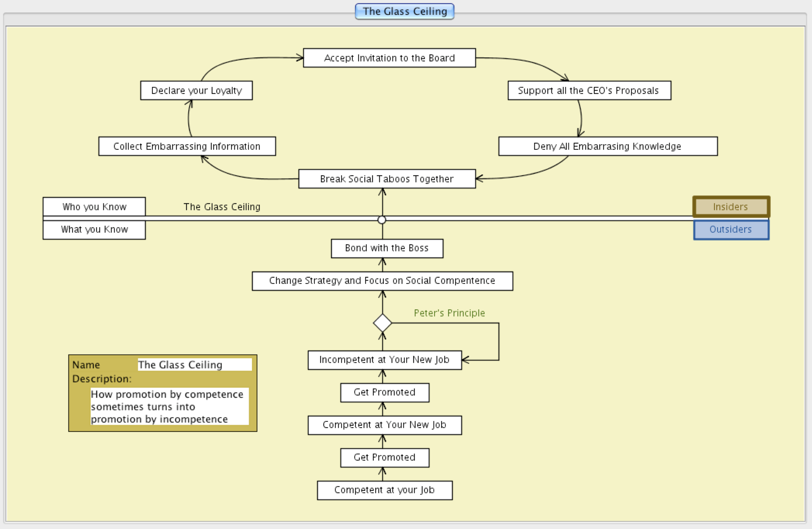Click the Name field The Glass Ceiling
Viewport: 812px width, 529px height.
coord(195,365)
